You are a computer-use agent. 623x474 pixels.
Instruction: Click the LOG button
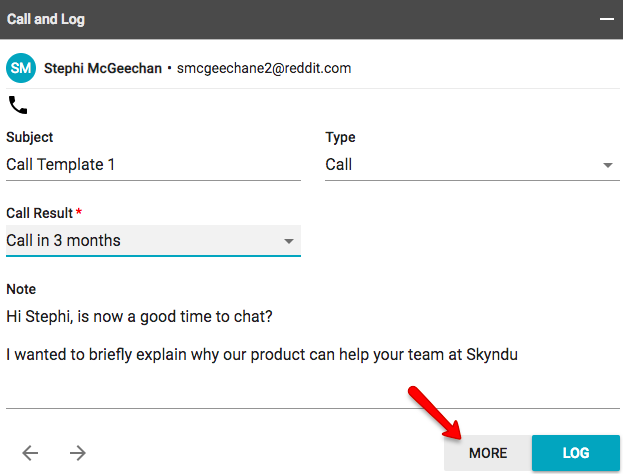pyautogui.click(x=576, y=453)
